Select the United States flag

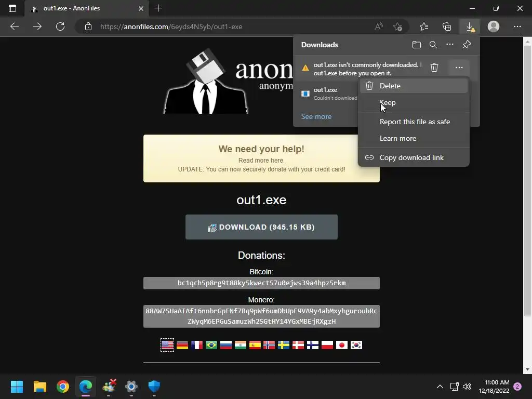click(167, 345)
